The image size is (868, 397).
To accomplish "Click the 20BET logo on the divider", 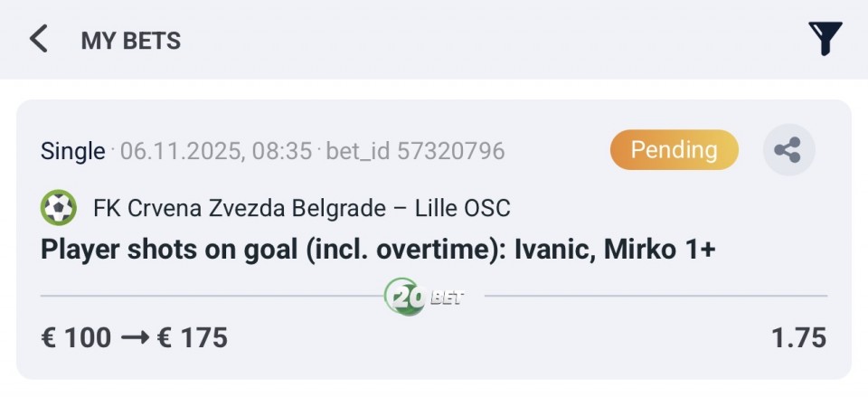I will point(423,296).
